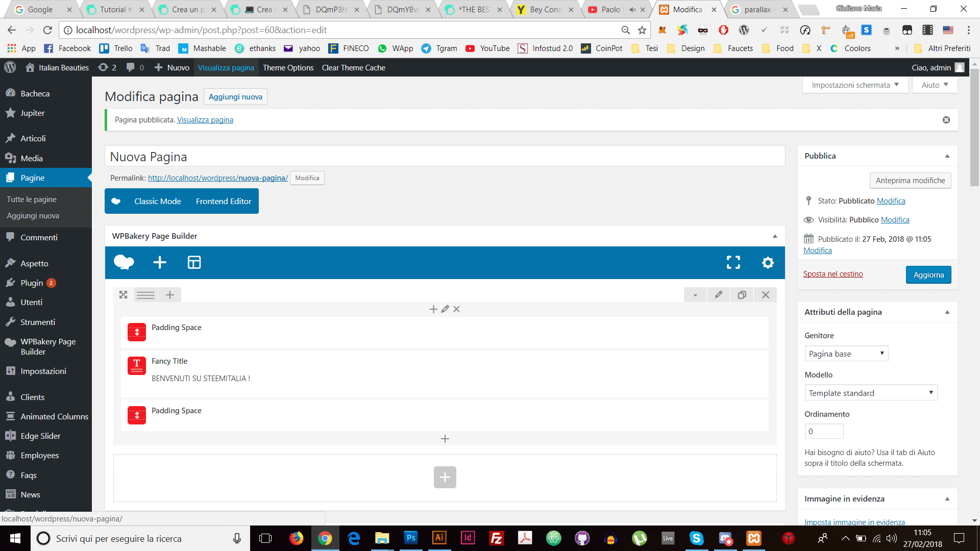Open WPBakery page settings gear

point(768,262)
